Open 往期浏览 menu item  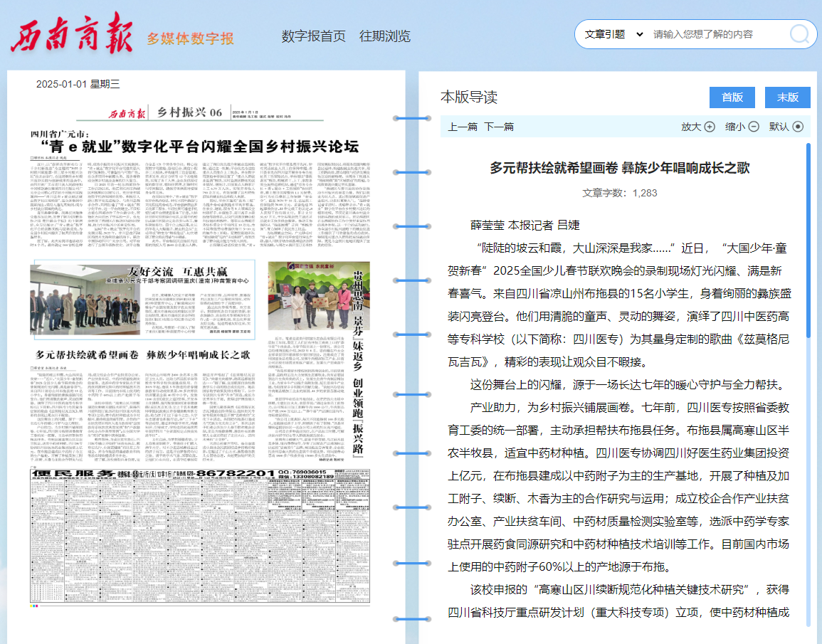point(384,36)
